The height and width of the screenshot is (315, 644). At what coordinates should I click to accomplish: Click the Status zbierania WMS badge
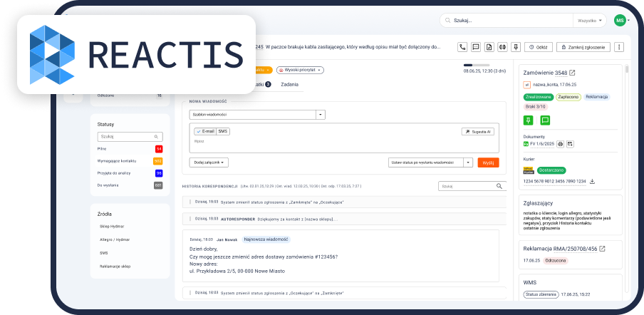point(541,294)
